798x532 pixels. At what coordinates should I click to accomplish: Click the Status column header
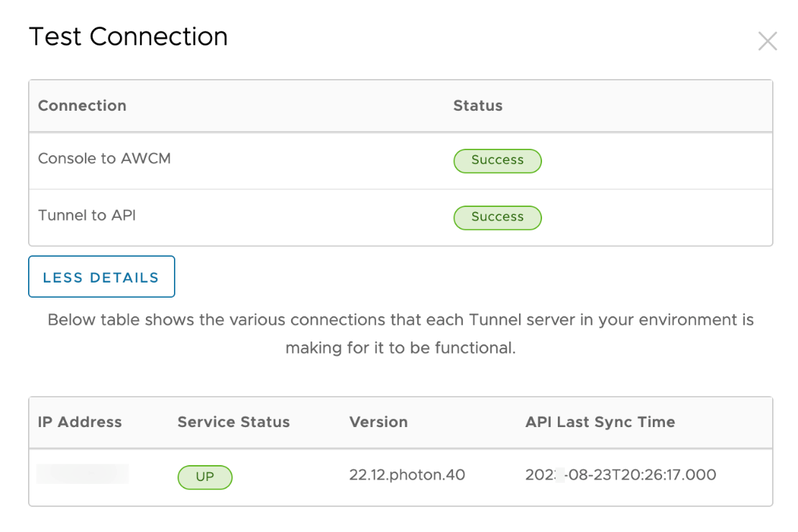tap(477, 106)
